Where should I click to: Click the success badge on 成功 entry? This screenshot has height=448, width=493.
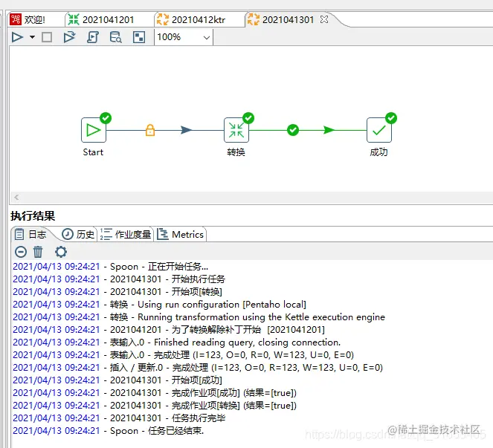(x=391, y=118)
